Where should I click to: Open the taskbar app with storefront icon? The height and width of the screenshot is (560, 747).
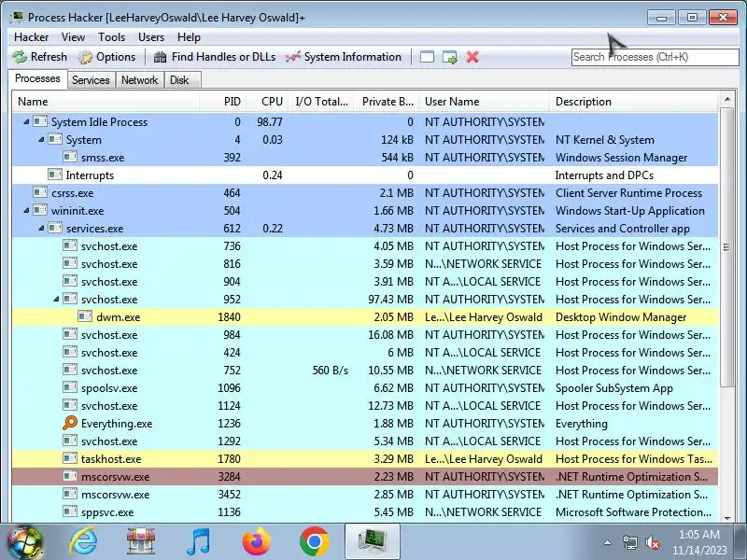point(141,542)
